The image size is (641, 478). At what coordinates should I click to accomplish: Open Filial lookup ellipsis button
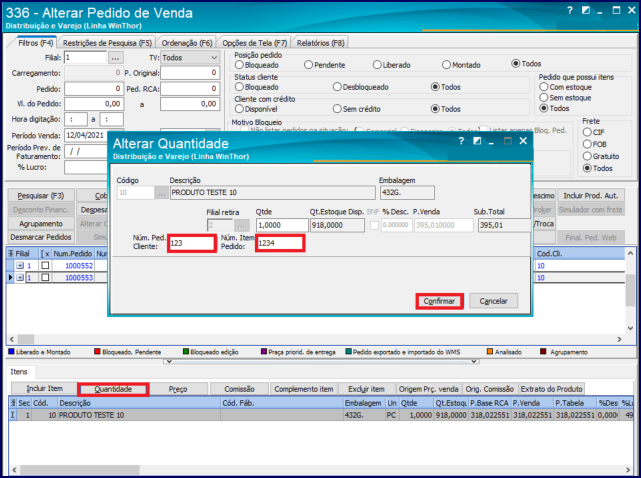(x=115, y=58)
